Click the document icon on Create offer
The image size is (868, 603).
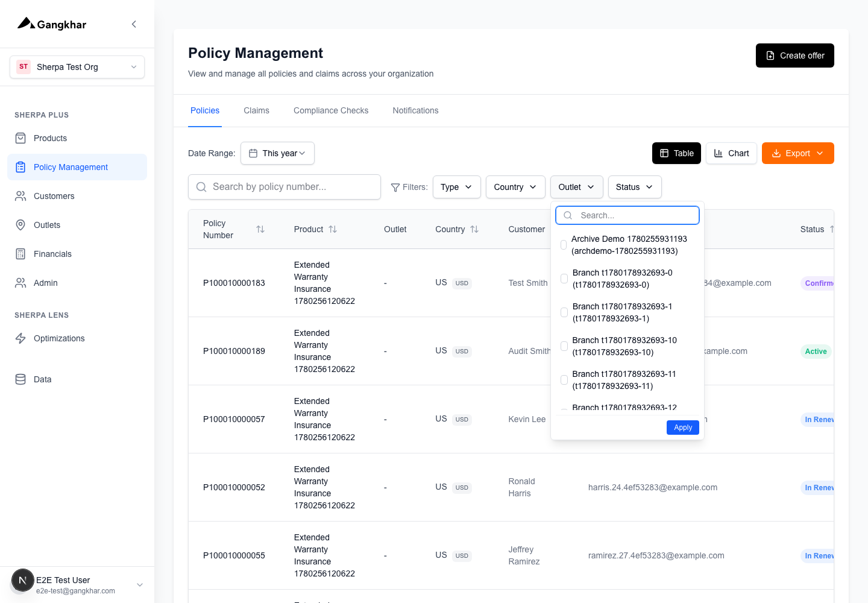[x=770, y=55]
